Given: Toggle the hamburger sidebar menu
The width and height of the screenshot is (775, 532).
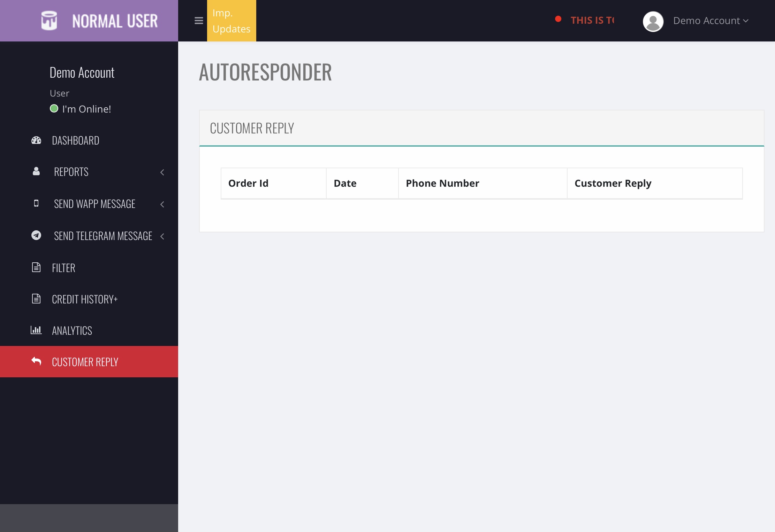Looking at the screenshot, I should (x=199, y=21).
